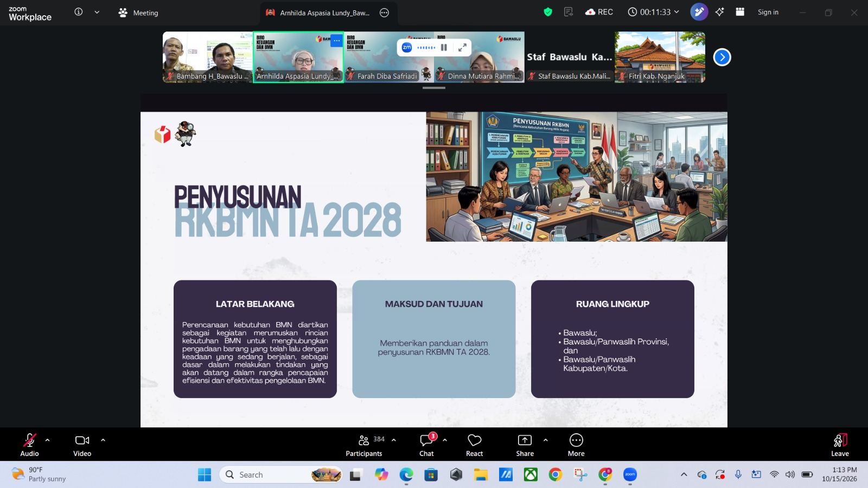Toggle the Video camera on
This screenshot has height=488, width=868.
(82, 445)
